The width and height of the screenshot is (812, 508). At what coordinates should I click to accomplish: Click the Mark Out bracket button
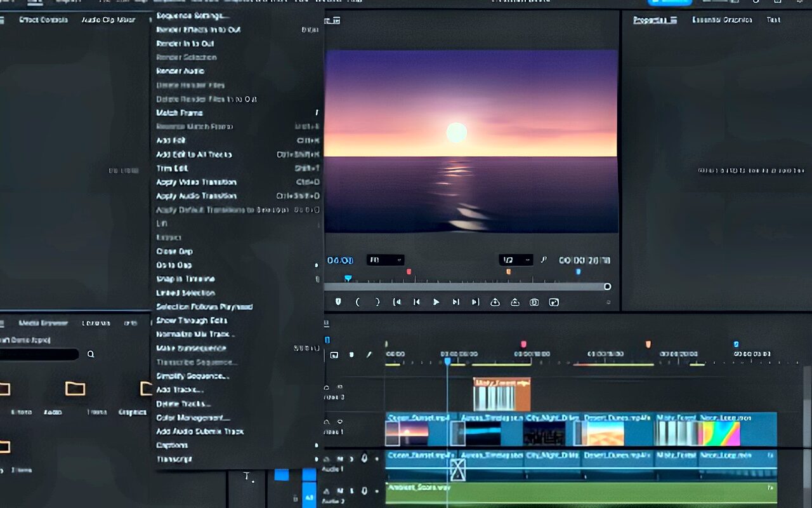377,302
